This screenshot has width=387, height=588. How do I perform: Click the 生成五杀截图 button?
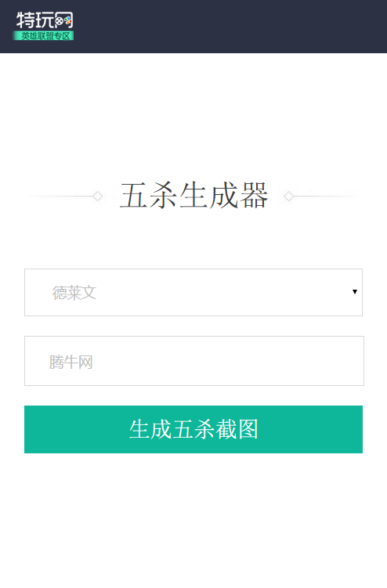pyautogui.click(x=193, y=429)
